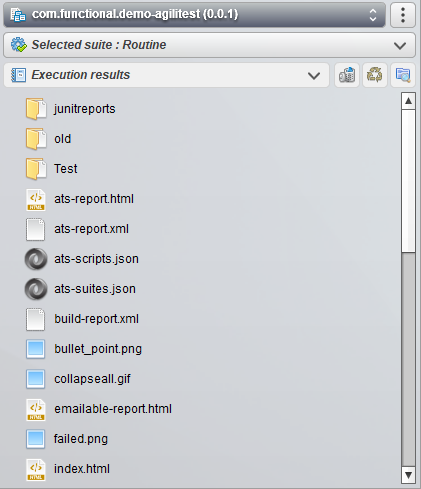
Task: Click the Test folder icon
Action: click(36, 169)
